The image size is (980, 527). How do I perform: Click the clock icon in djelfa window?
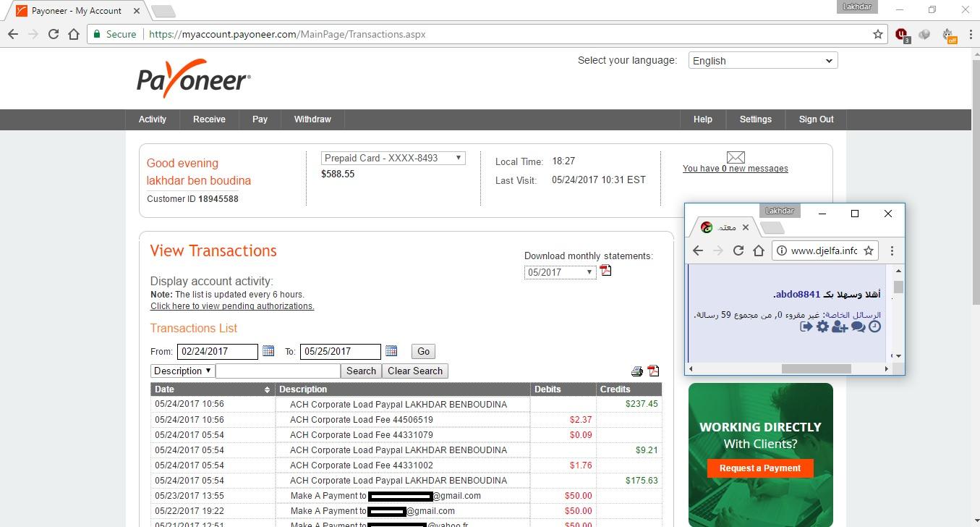[874, 326]
